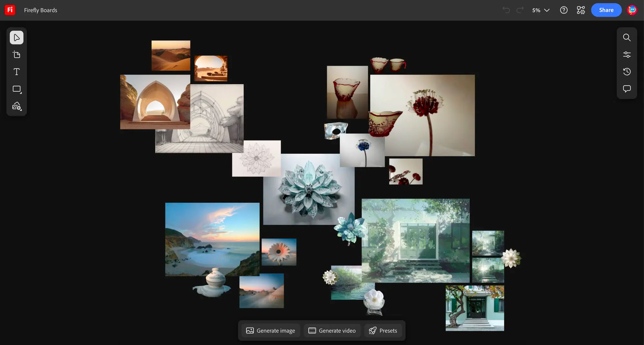The image size is (644, 345).
Task: Open the workflows settings icon
Action: [x=581, y=10]
